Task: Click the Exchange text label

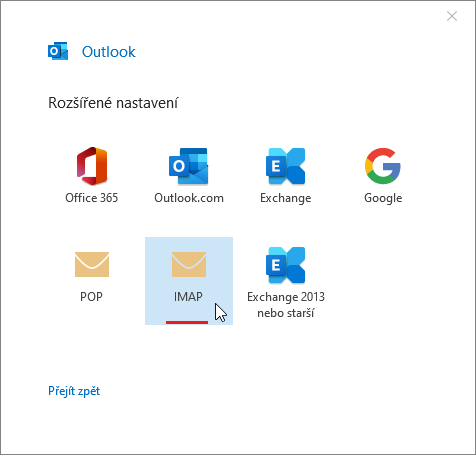Action: 286,198
